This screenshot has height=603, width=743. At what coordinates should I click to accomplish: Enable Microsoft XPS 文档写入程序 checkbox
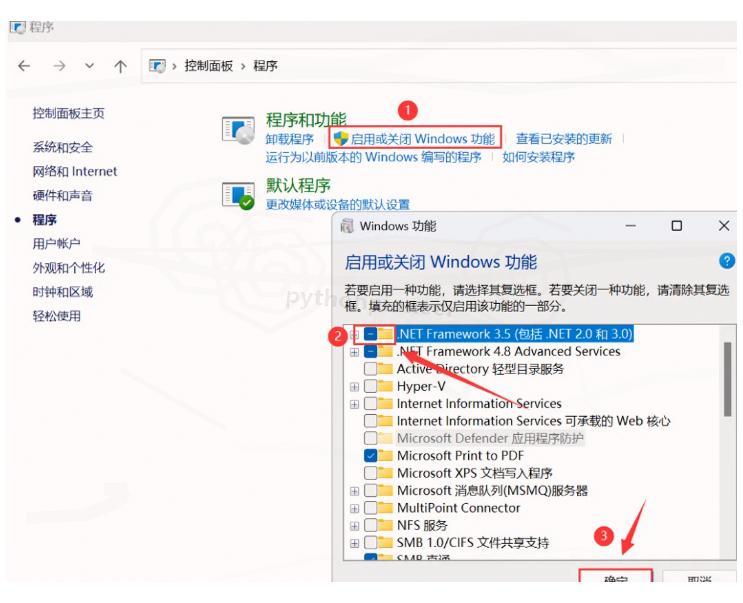pyautogui.click(x=371, y=473)
